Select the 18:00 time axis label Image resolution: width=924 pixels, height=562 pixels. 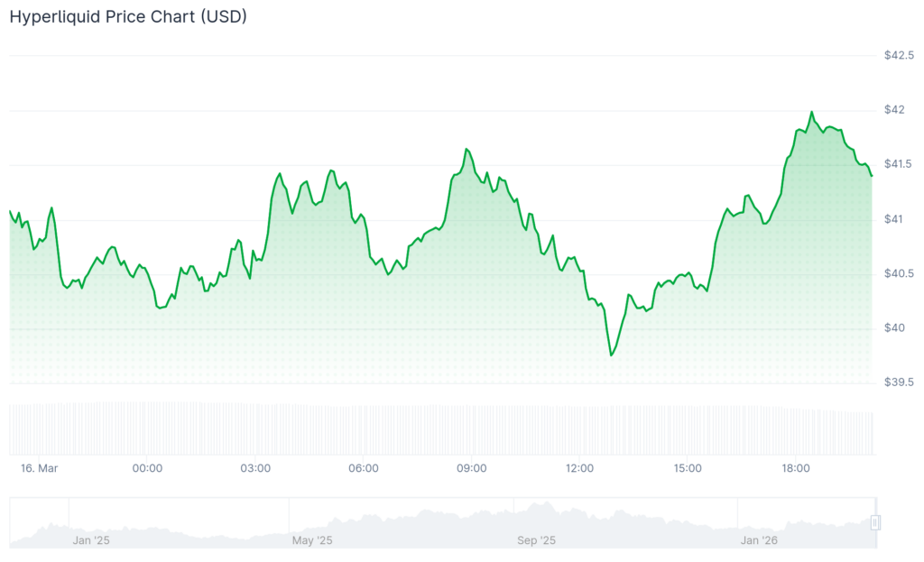[x=795, y=468]
